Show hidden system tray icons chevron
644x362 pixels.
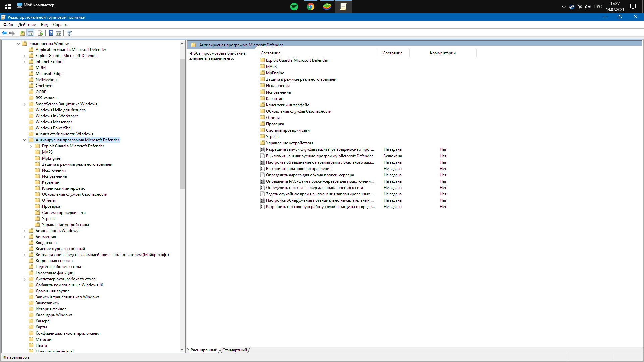[x=563, y=7]
